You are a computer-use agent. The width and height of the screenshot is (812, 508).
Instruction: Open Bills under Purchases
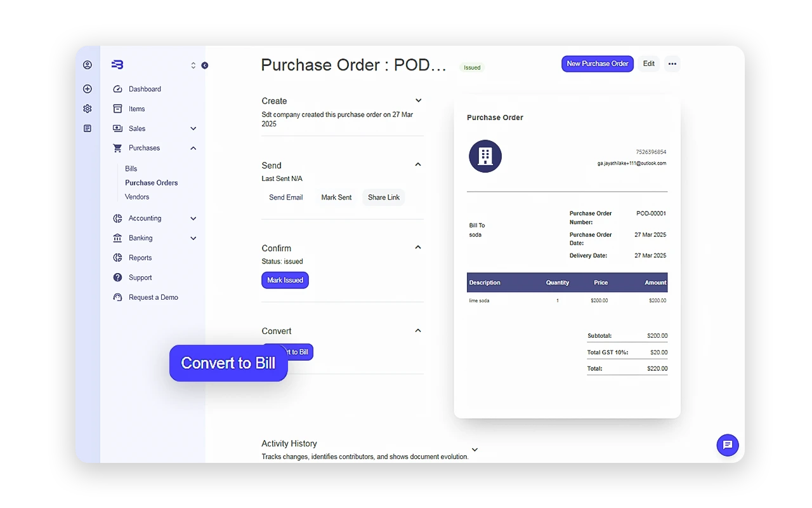[x=131, y=168]
